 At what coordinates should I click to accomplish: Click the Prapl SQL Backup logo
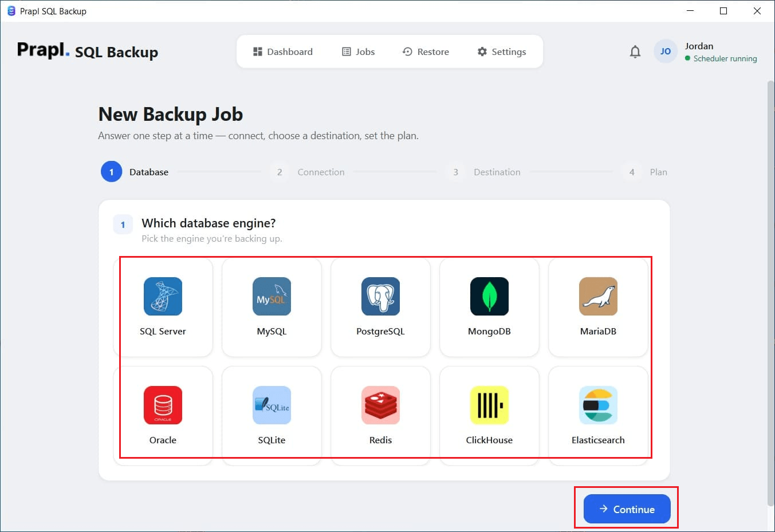(88, 51)
